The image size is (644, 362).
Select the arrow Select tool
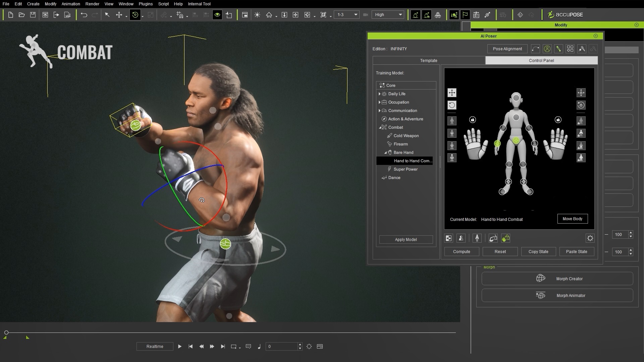click(x=107, y=15)
